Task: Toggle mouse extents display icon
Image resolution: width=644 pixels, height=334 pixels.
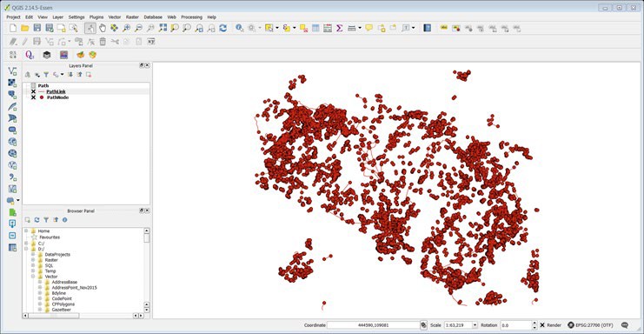Action: click(423, 325)
